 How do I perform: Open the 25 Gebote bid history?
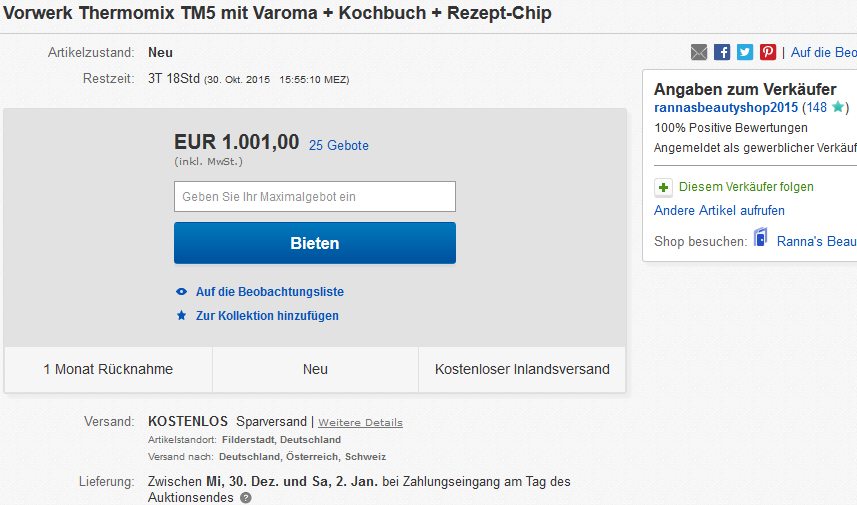(339, 145)
